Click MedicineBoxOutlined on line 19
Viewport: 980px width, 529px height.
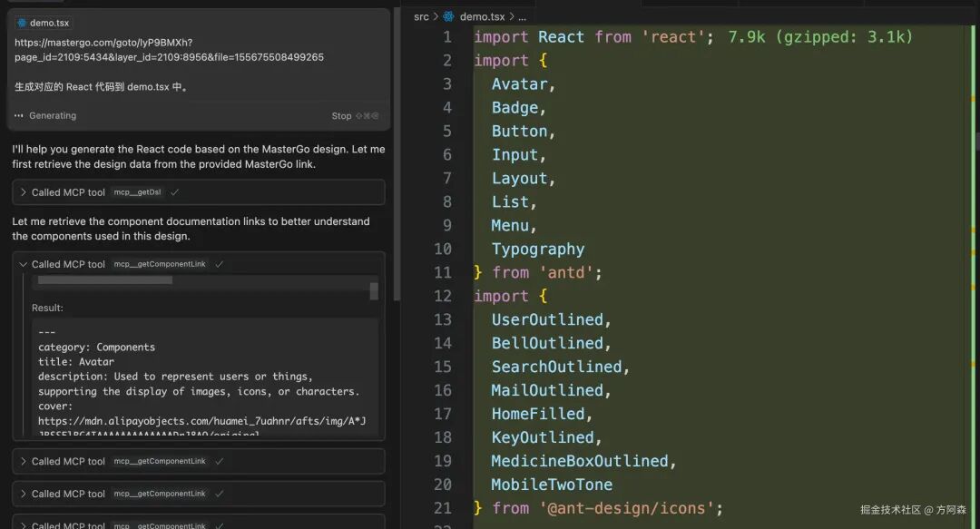coord(580,461)
